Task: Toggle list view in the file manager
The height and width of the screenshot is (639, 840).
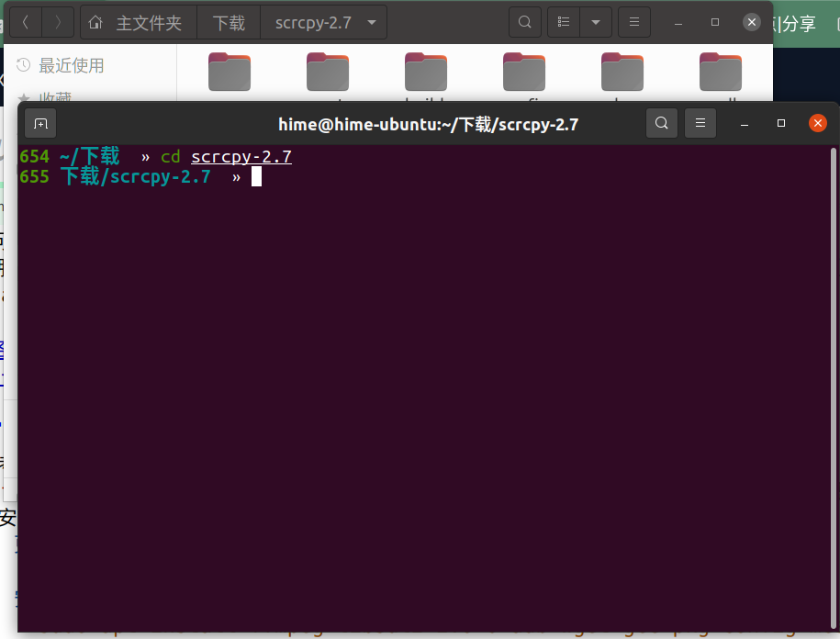Action: pos(564,22)
